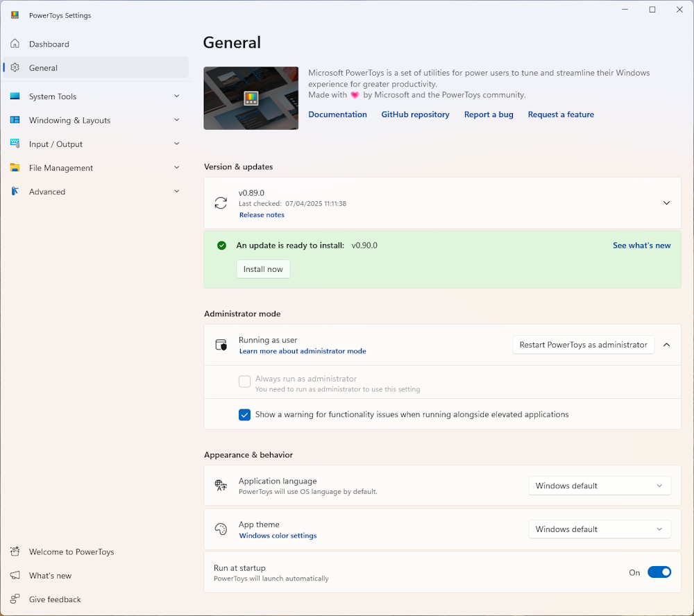Click the pink heart icon in the description
The width and height of the screenshot is (694, 616).
pyautogui.click(x=355, y=95)
